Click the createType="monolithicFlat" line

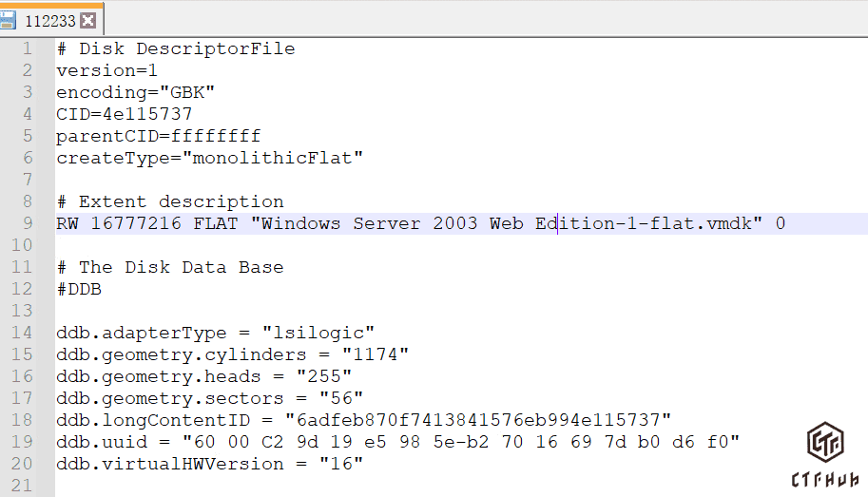coord(209,158)
